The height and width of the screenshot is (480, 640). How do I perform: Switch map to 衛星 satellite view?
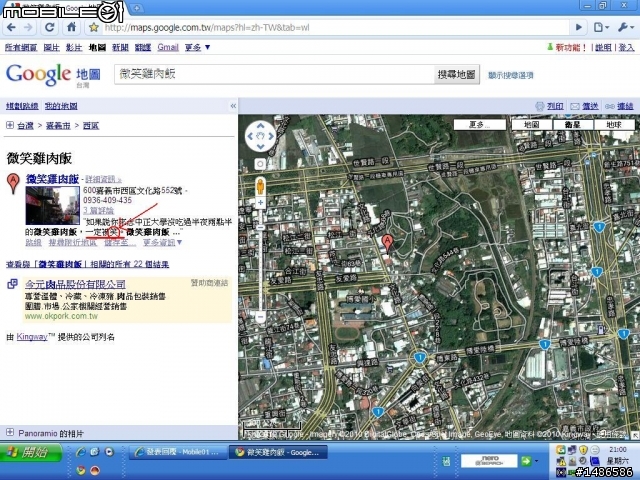click(x=573, y=124)
